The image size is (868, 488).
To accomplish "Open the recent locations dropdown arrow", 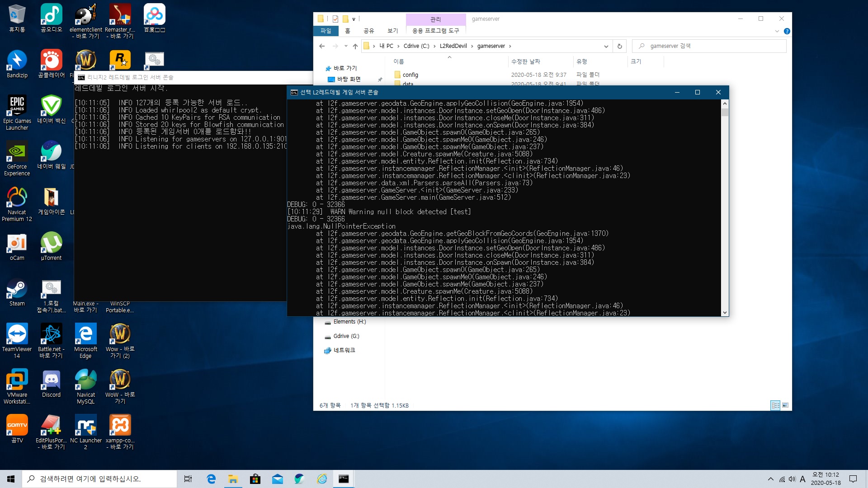I will point(346,46).
